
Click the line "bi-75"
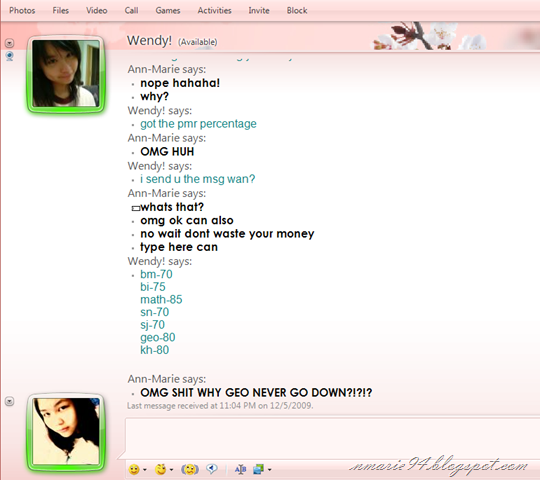153,287
